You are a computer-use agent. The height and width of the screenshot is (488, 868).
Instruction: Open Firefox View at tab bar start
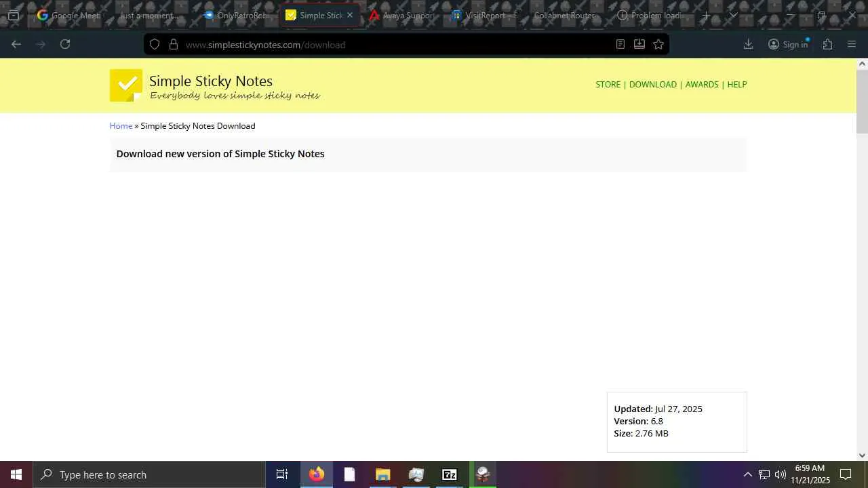click(13, 15)
